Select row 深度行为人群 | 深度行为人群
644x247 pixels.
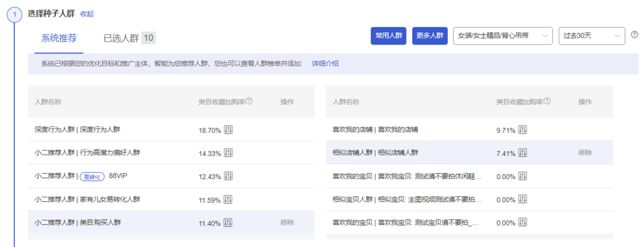tap(171, 130)
